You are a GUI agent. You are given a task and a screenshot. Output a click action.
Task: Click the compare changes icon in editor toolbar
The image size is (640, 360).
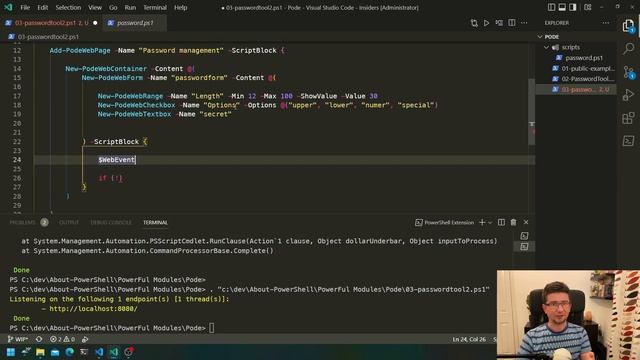point(474,23)
